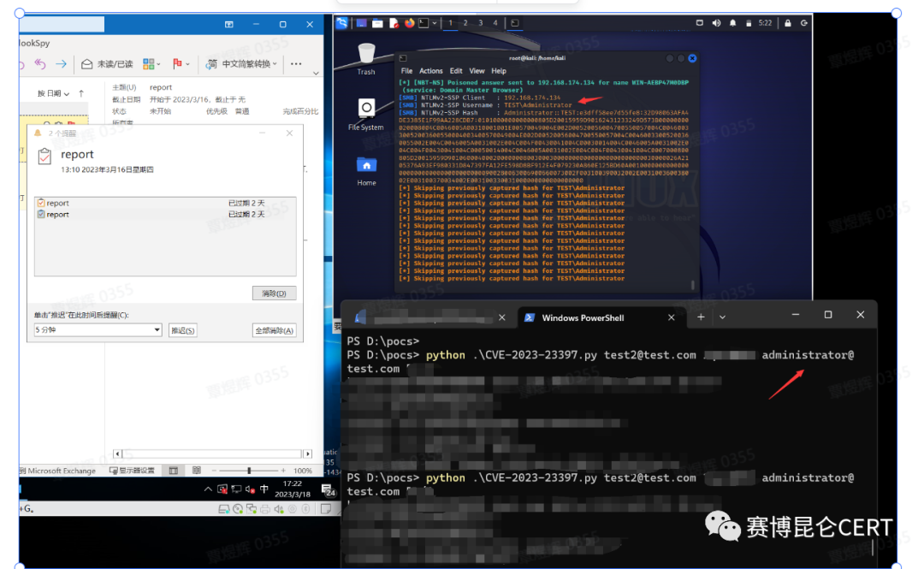Open the Outlook color categories dropdown

[x=151, y=63]
